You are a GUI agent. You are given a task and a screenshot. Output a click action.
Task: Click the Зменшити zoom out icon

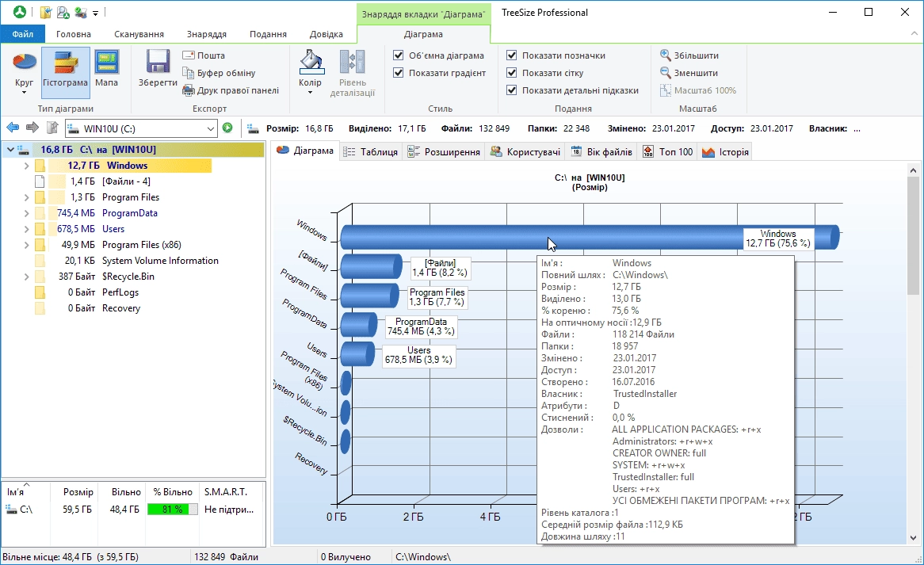666,73
